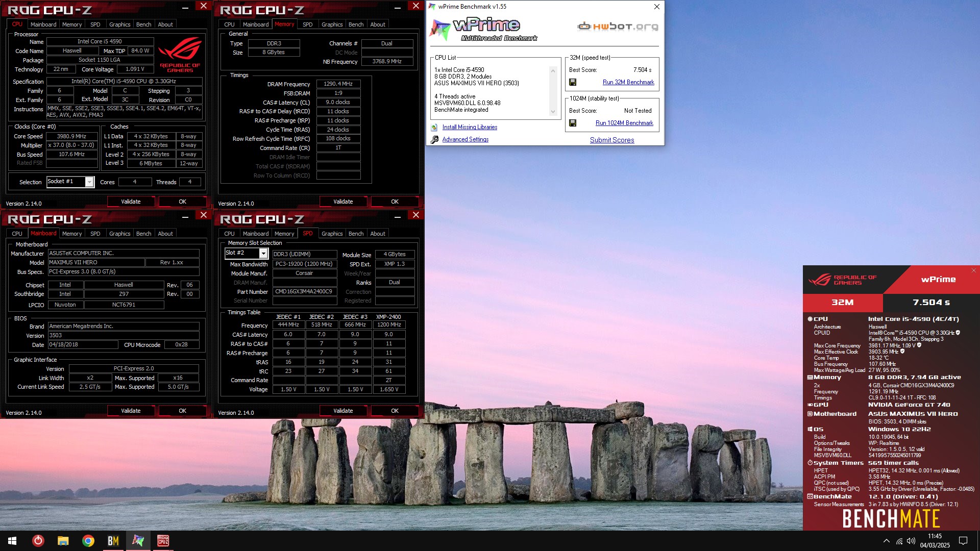Image resolution: width=980 pixels, height=551 pixels.
Task: Click the Bus Speed value 107.6 MHz
Action: coord(72,154)
